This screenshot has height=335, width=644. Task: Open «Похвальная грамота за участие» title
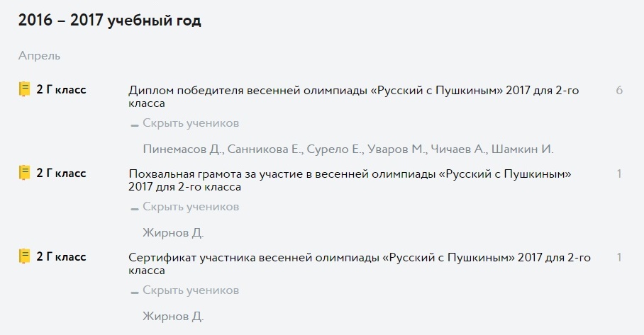350,180
